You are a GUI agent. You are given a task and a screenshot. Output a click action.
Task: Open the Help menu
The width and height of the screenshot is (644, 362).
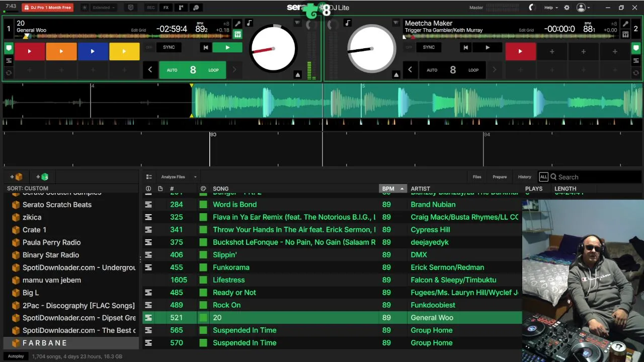[x=551, y=8]
